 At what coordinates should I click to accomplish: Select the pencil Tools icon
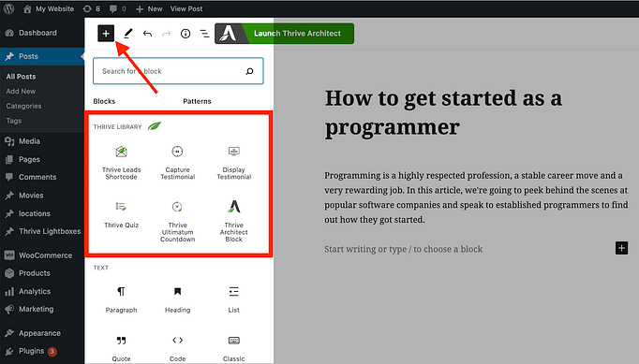point(128,34)
